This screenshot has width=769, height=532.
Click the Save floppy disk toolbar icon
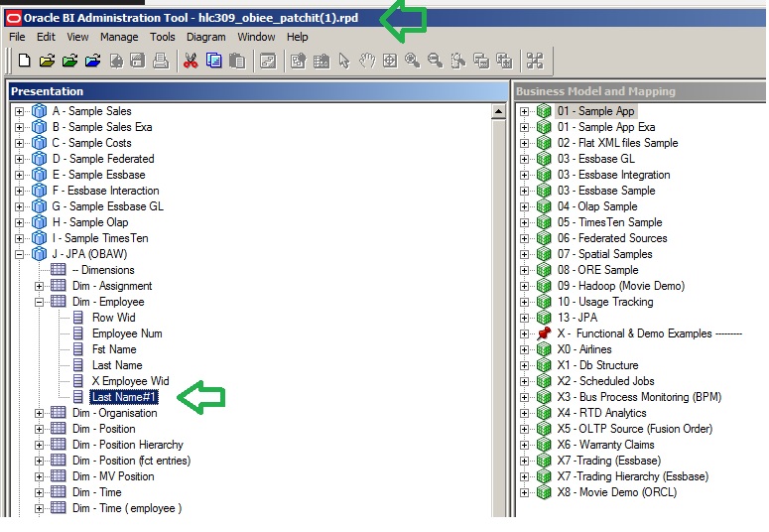pos(138,61)
